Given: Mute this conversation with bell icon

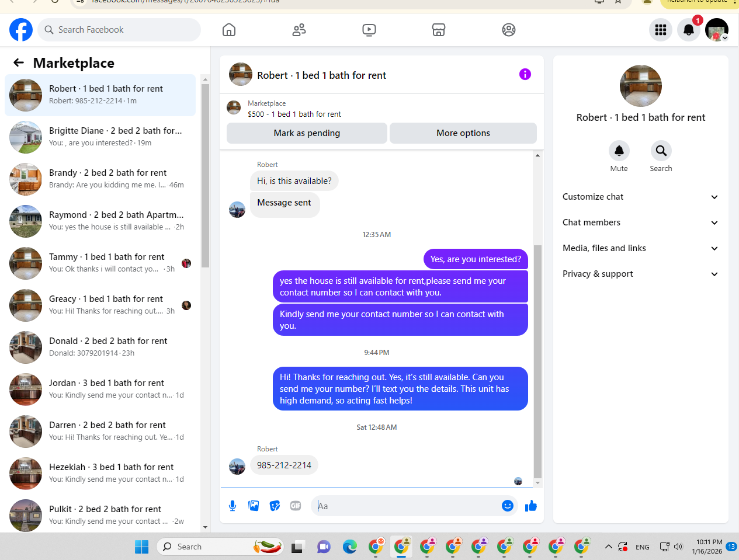Looking at the screenshot, I should tap(619, 151).
